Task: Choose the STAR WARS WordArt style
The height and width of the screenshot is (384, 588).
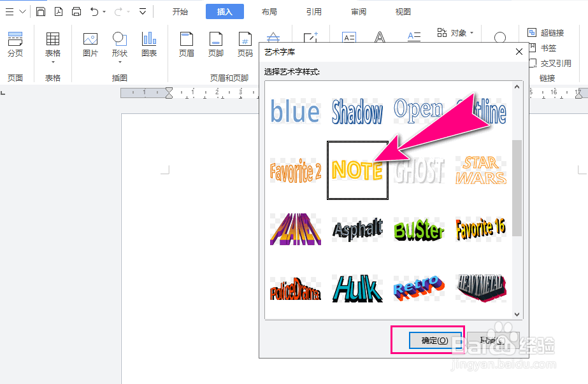Action: tap(481, 170)
